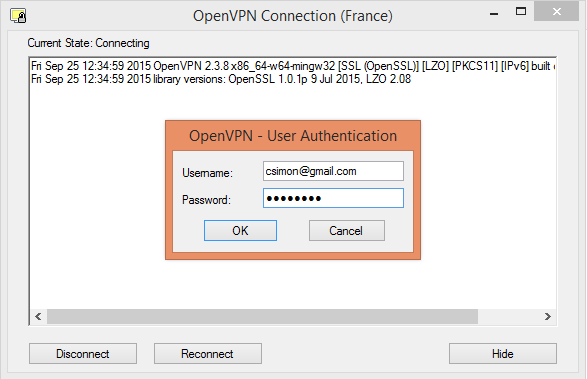Cancel the User Authentication dialog
Screen dimensions: 587x379
(347, 231)
